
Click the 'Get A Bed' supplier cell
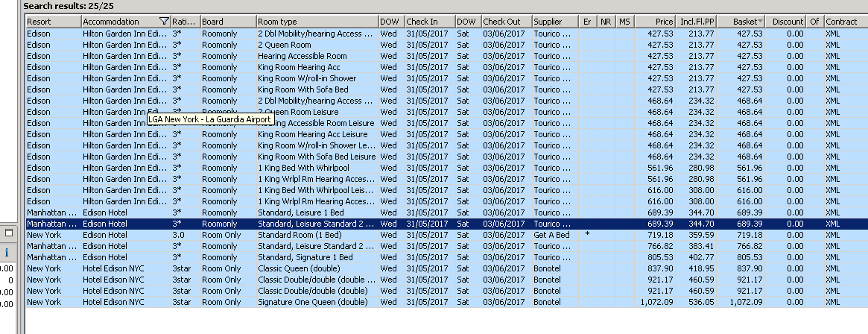(x=555, y=235)
